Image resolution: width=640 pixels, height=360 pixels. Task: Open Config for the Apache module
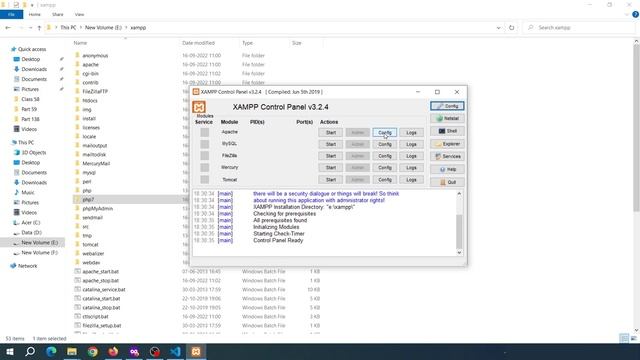click(x=384, y=133)
